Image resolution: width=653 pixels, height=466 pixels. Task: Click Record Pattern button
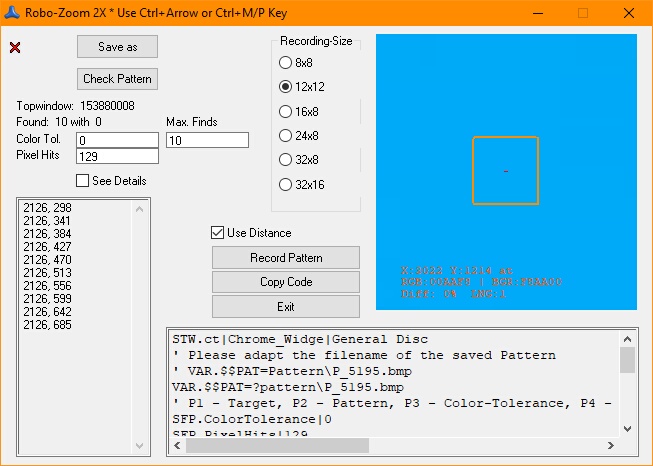pos(285,258)
